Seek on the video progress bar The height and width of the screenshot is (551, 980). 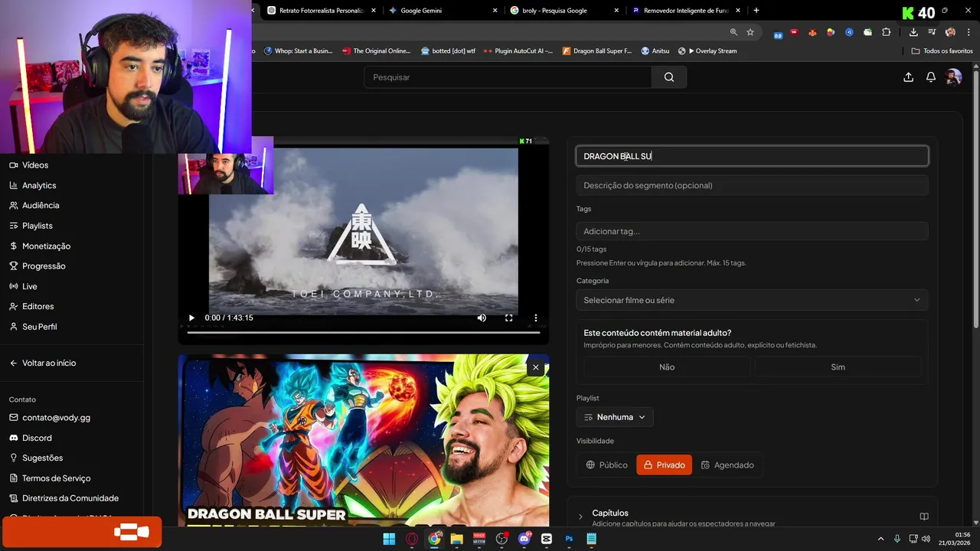point(364,332)
